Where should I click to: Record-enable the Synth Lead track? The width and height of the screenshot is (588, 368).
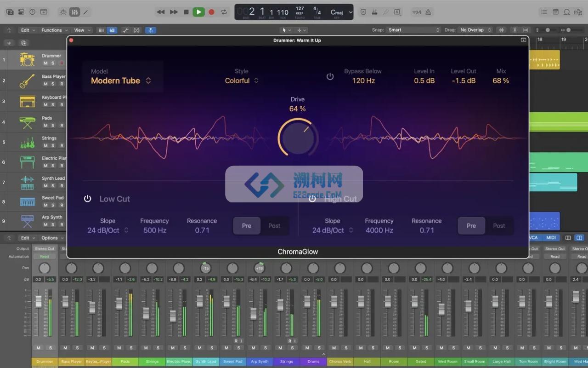62,186
